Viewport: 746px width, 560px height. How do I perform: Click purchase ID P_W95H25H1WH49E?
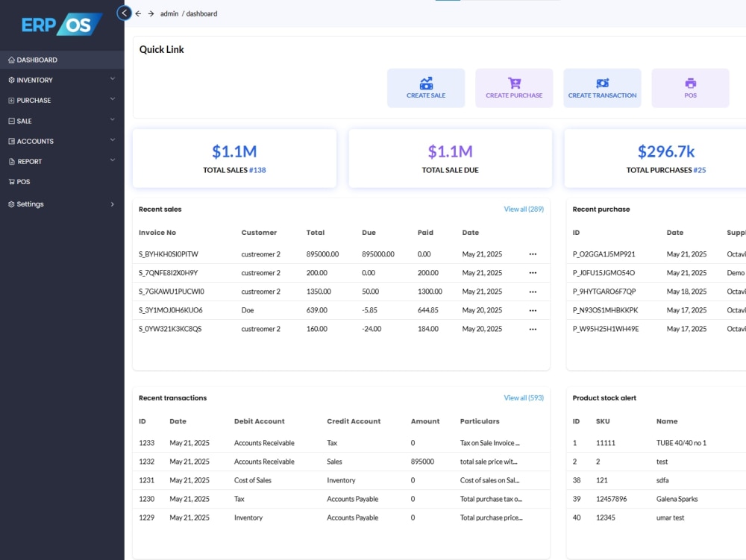point(606,329)
